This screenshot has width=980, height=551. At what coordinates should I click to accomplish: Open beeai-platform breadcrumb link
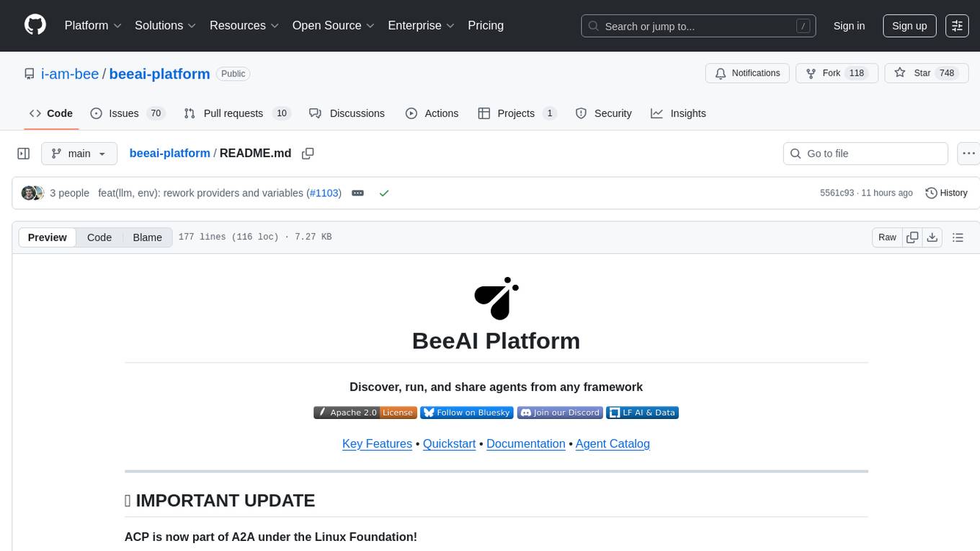click(x=169, y=153)
